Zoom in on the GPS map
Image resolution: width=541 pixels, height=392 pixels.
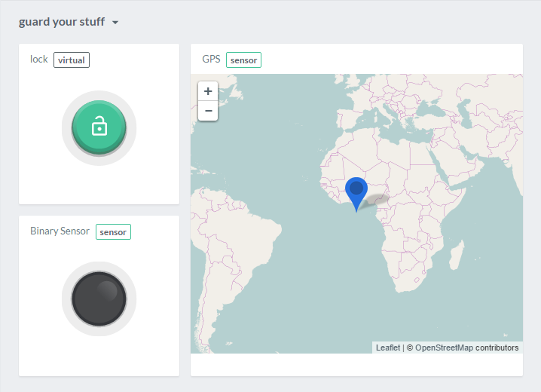click(x=208, y=91)
